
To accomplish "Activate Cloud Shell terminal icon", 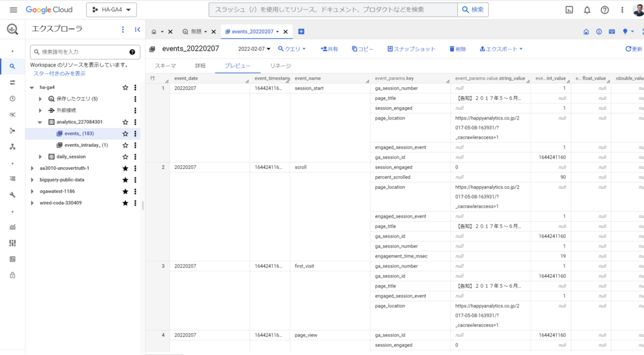I will [x=569, y=10].
